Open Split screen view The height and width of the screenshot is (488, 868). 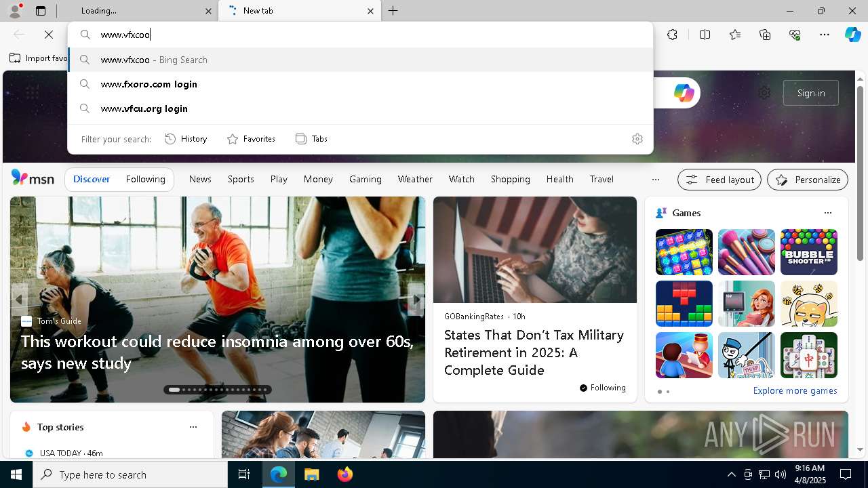(705, 35)
